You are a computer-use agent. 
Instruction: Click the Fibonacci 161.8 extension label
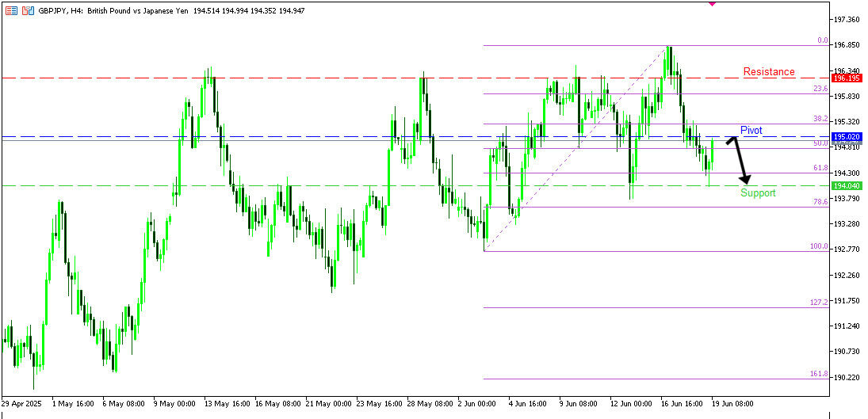click(x=819, y=374)
